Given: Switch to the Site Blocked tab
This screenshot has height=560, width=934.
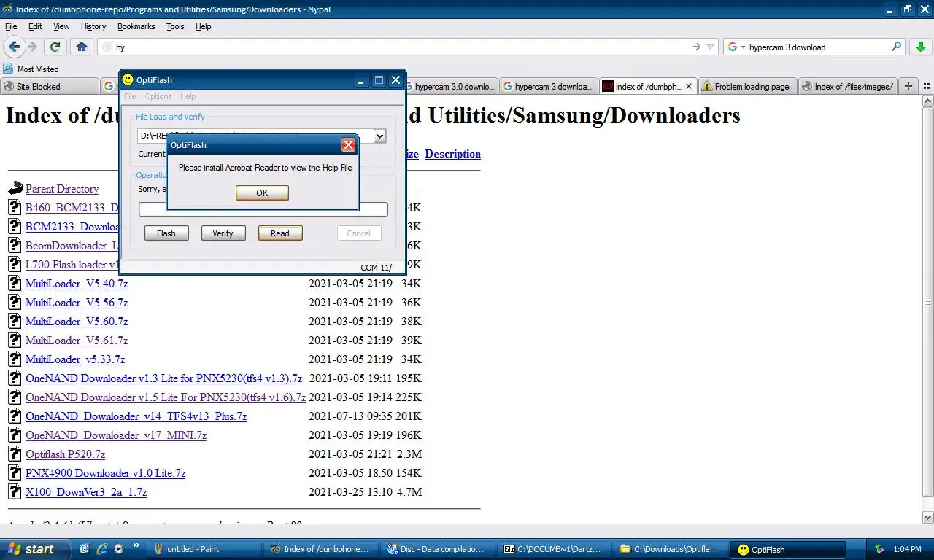Looking at the screenshot, I should [x=50, y=86].
